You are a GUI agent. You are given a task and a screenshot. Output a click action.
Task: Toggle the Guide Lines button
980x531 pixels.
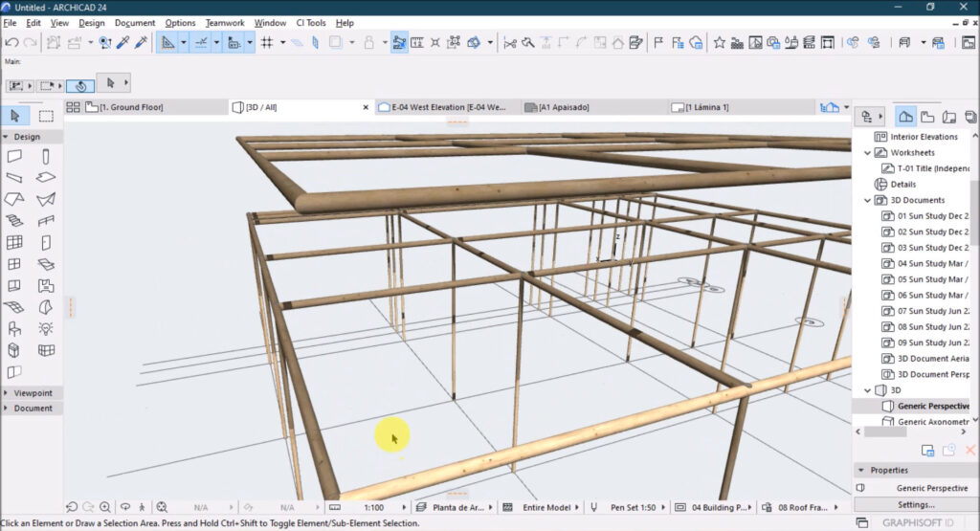click(x=201, y=42)
